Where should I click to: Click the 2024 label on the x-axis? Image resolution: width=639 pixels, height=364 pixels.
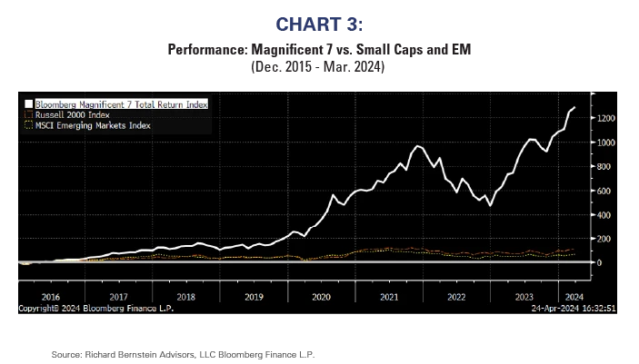(x=575, y=296)
